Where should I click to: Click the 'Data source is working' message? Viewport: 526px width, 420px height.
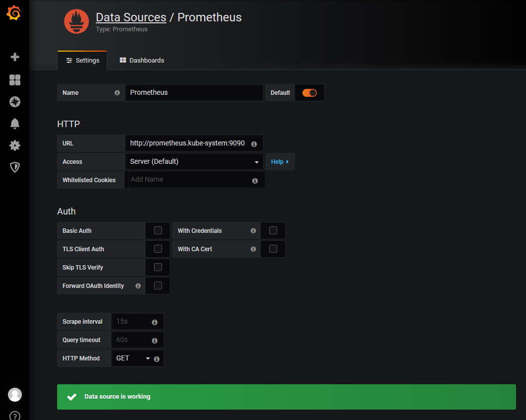[x=117, y=397]
